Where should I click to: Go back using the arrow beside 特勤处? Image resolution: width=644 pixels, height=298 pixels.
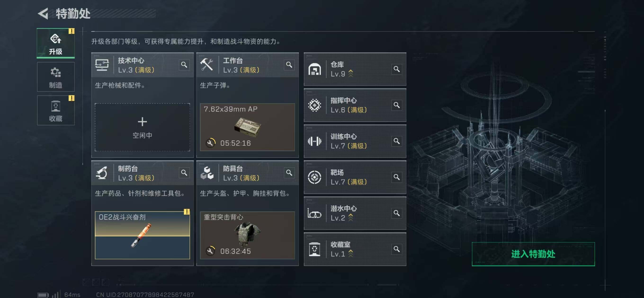pos(43,13)
